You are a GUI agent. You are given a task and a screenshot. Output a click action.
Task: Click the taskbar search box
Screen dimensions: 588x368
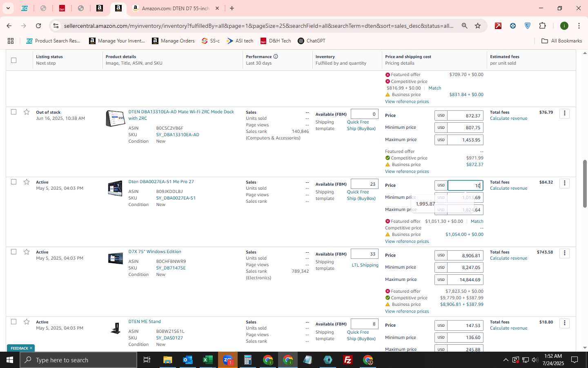coord(78,360)
